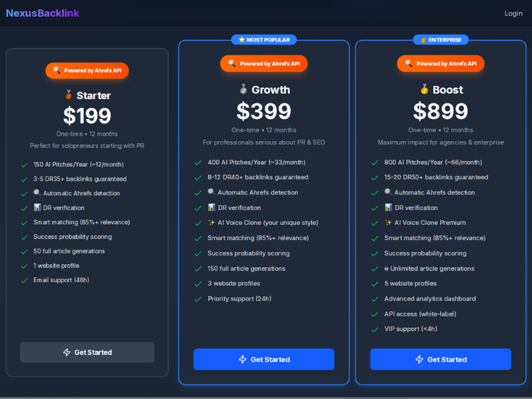Click the NexusBacklink logo

(x=42, y=13)
